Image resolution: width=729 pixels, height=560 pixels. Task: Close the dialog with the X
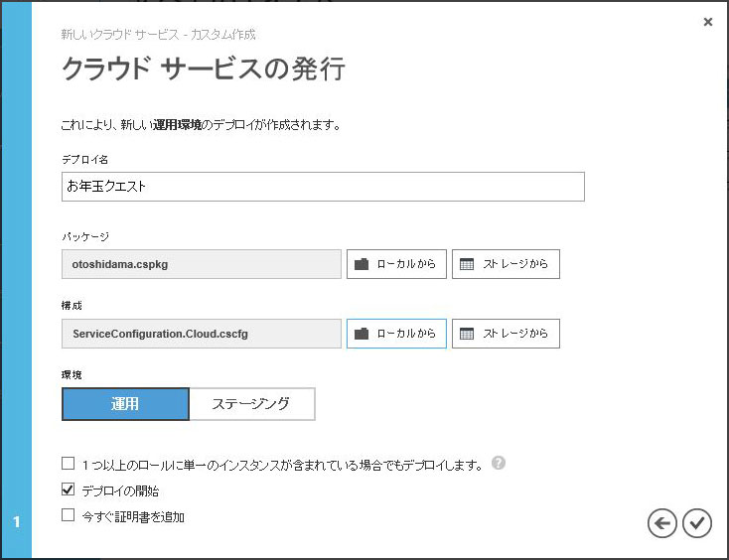(x=707, y=22)
